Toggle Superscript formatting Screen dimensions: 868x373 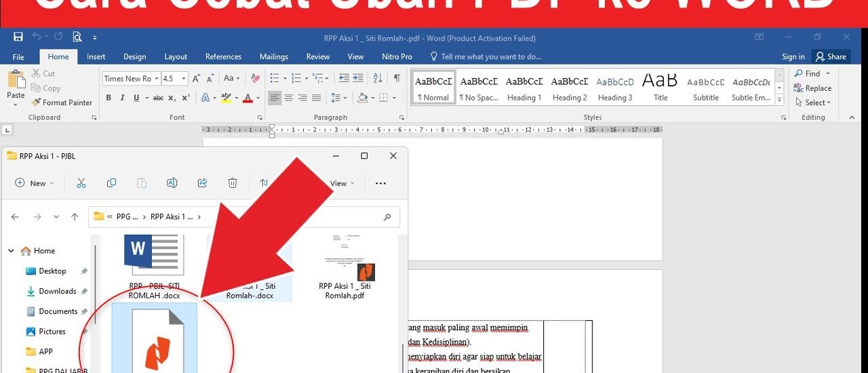pos(186,98)
